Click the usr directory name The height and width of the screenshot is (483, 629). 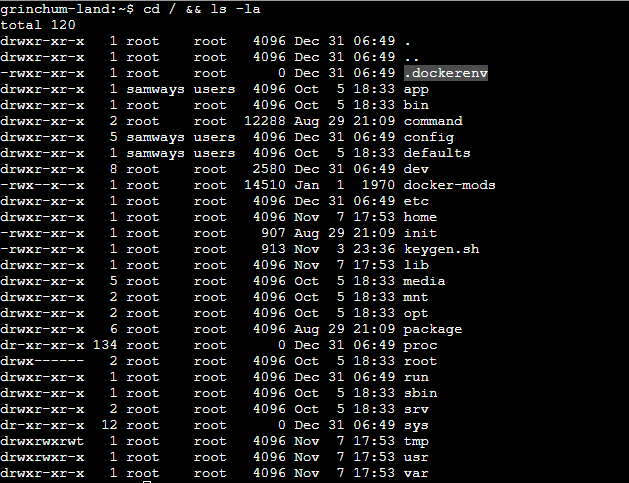(416, 457)
